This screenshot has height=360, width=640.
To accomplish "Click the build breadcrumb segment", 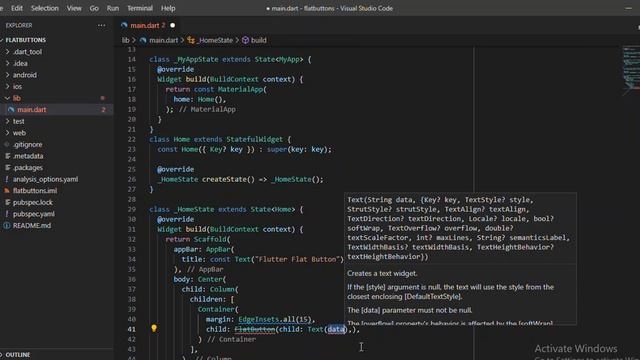I will click(259, 40).
